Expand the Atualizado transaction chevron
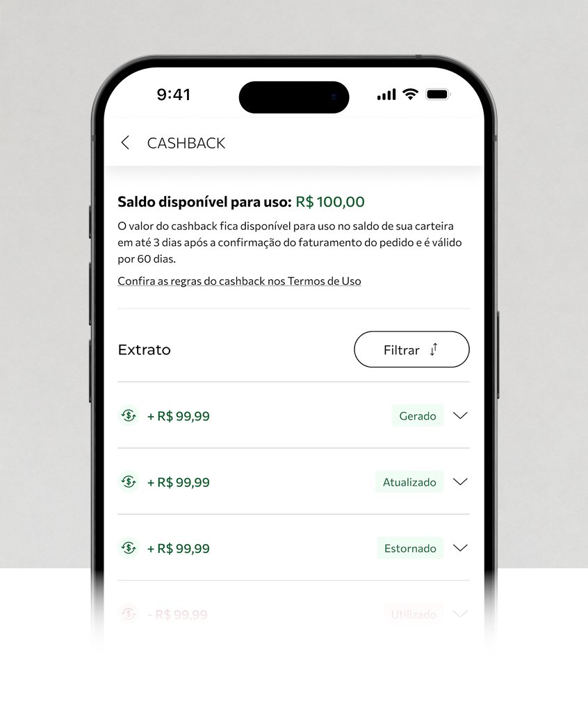Screen dimensions: 588x717 460,482
